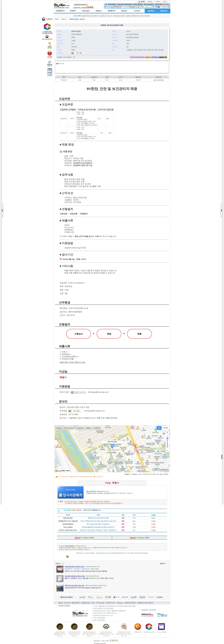Switch map to 지도 view
The width and height of the screenshot is (224, 644).
159,428
